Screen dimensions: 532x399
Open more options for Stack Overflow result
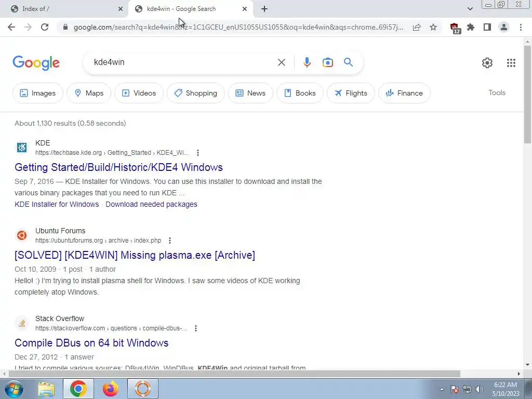tap(196, 328)
